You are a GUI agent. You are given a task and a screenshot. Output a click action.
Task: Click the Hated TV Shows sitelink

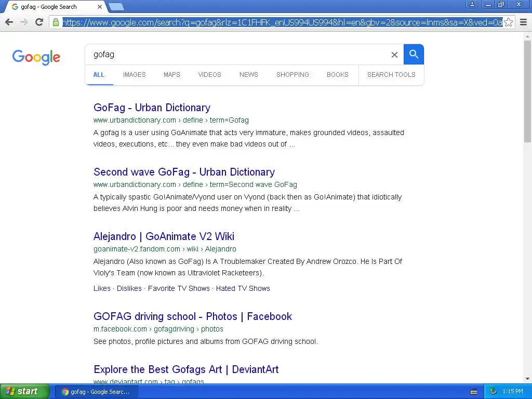coord(243,288)
